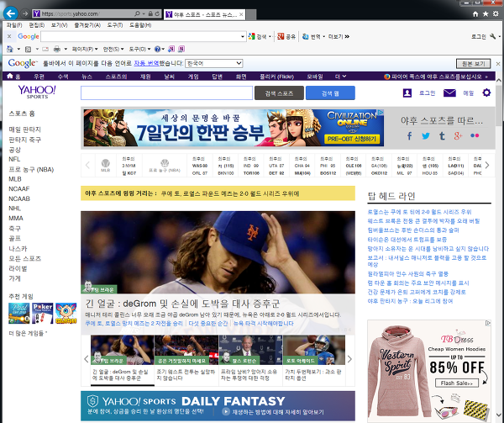Viewport: 504px width, 423px height.
Task: Click the browser forward arrow
Action: pos(24,13)
